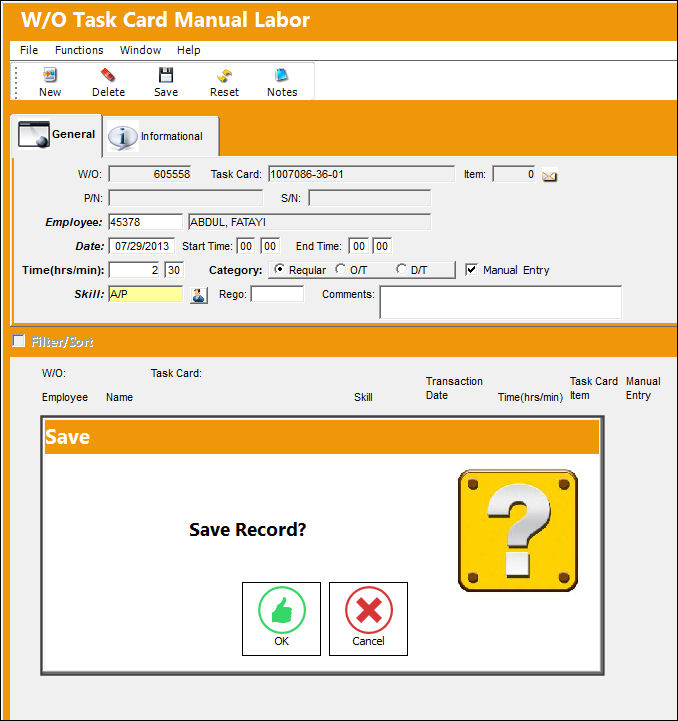Click the Date field 07/29/2013

coord(142,246)
